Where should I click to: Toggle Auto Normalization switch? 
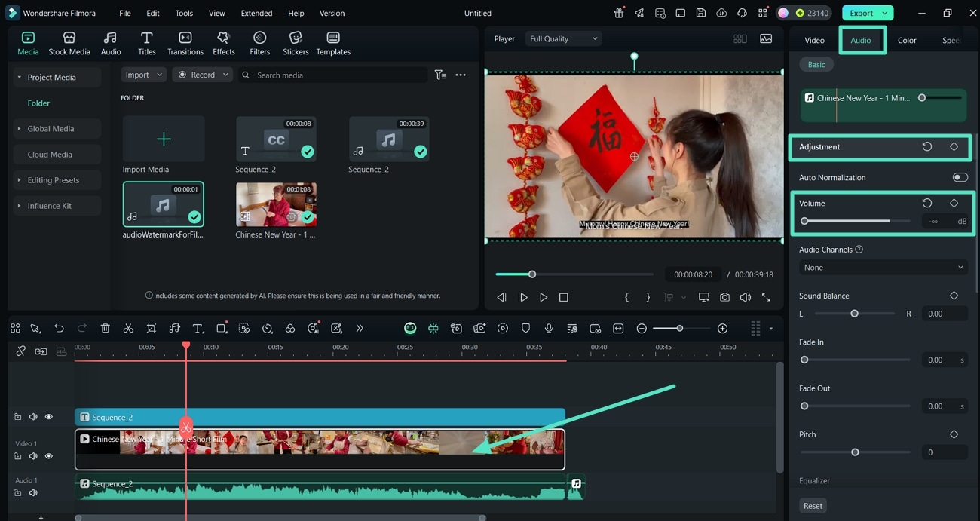[960, 178]
